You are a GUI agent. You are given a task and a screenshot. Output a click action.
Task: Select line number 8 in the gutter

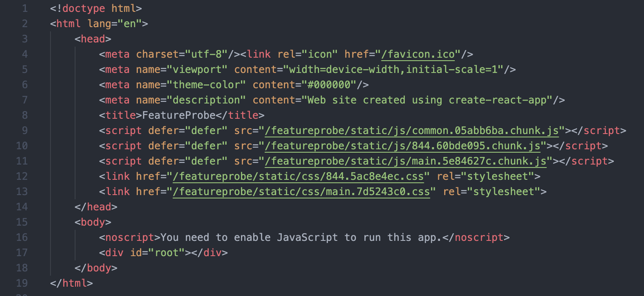(25, 115)
